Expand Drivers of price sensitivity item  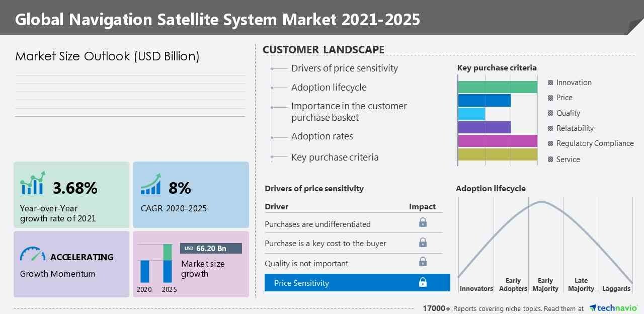[344, 68]
